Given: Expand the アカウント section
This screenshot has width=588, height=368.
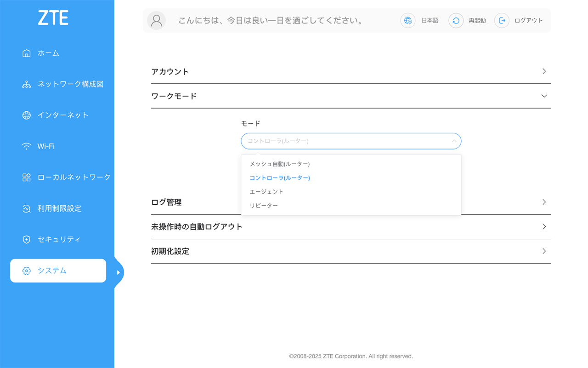Looking at the screenshot, I should click(x=544, y=71).
